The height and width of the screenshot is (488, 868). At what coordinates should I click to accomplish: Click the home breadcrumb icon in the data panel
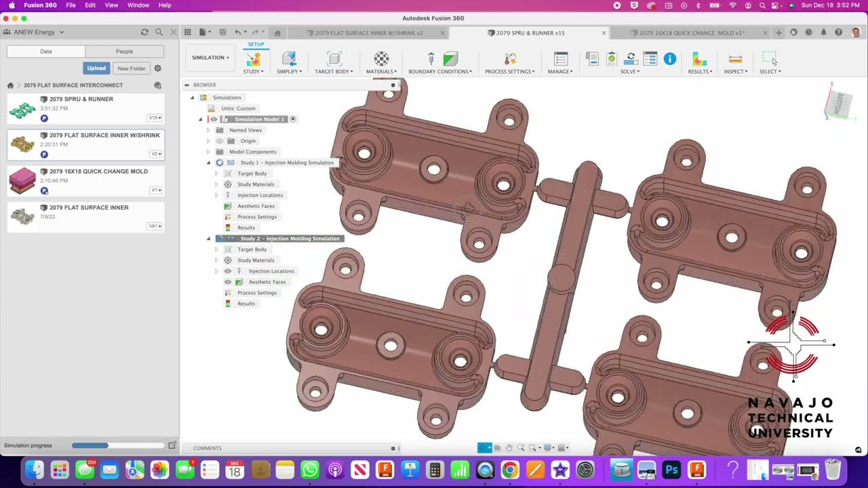click(x=10, y=85)
